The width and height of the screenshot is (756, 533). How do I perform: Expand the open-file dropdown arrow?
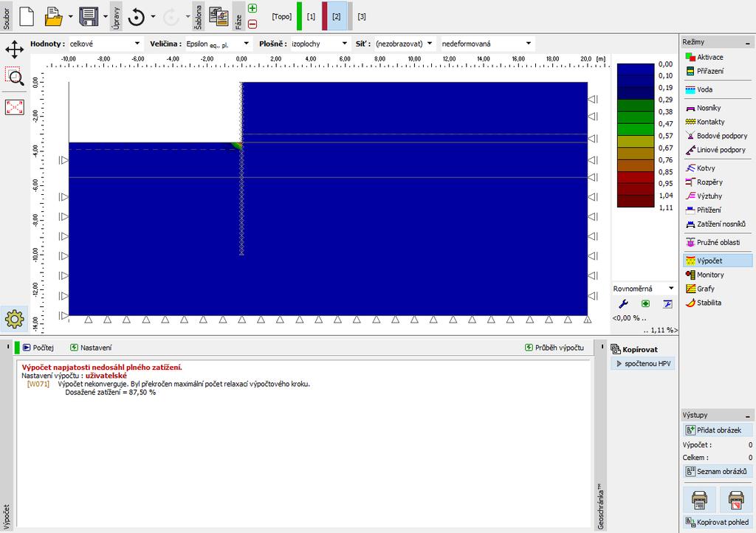(70, 16)
